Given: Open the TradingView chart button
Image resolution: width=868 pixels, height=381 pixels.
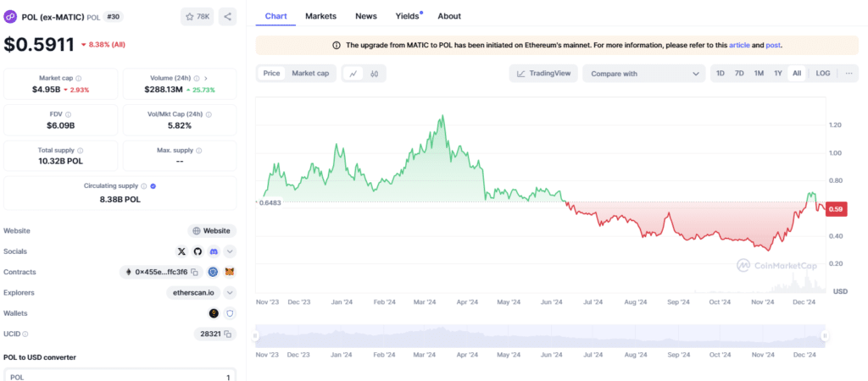Looking at the screenshot, I should click(543, 74).
